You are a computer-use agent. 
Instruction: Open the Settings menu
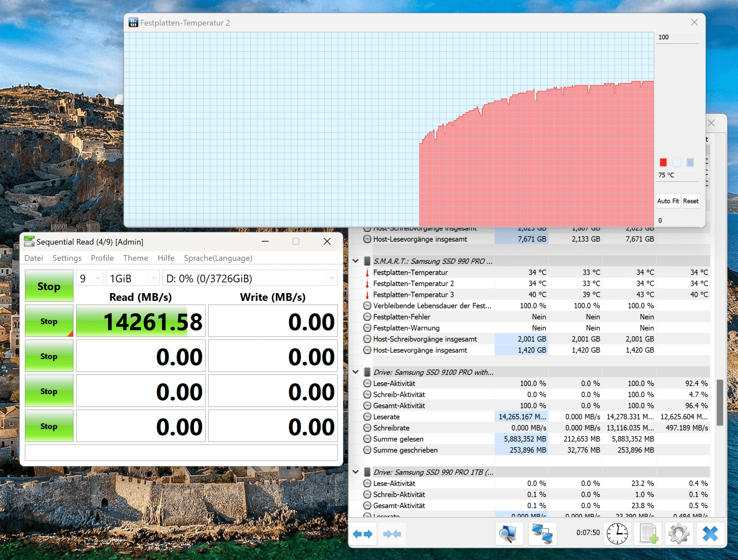[67, 258]
